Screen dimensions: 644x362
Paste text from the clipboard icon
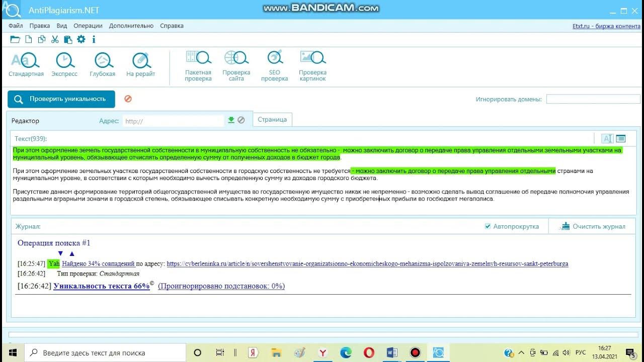tap(68, 39)
